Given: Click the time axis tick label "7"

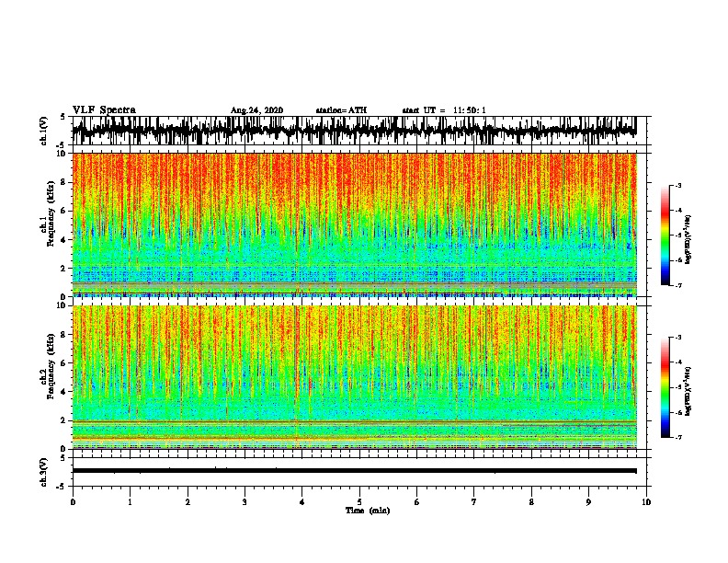Looking at the screenshot, I should click(x=474, y=502).
